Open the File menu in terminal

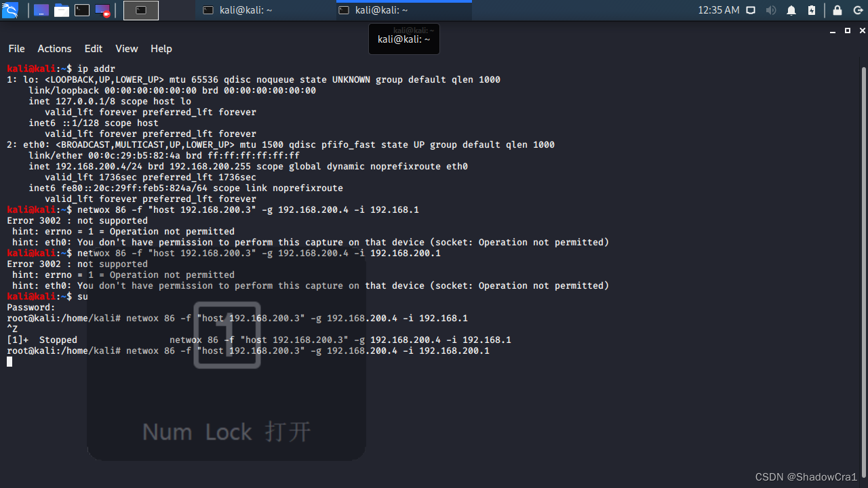pos(16,49)
